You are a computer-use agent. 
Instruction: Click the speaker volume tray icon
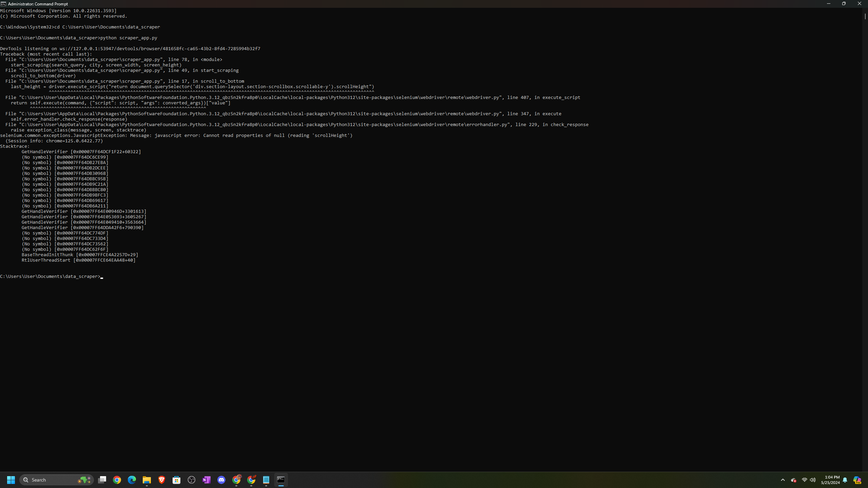click(x=813, y=480)
